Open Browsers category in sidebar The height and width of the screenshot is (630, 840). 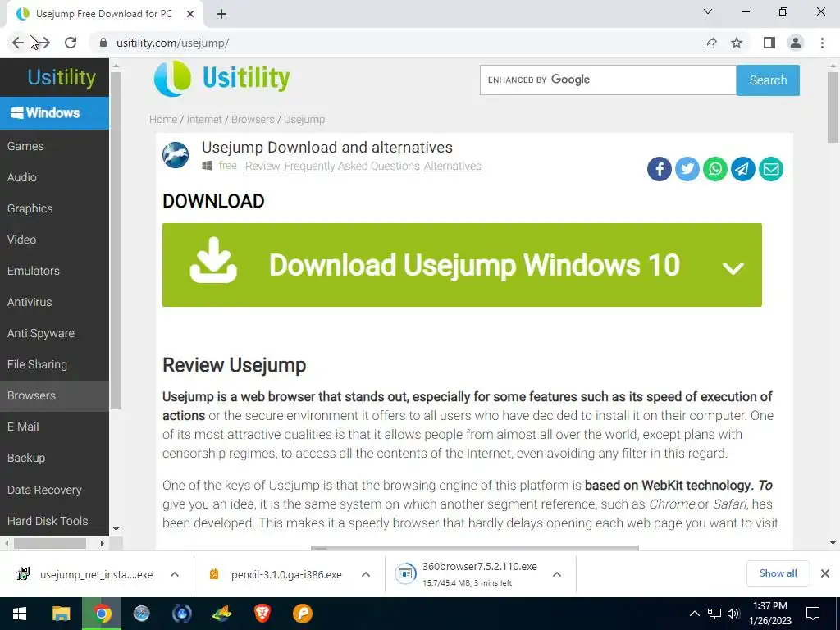[54, 395]
